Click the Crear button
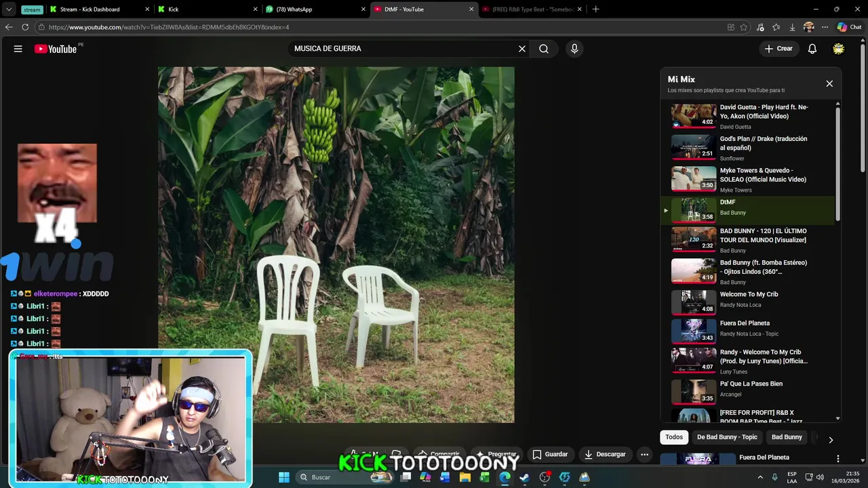 pos(778,49)
